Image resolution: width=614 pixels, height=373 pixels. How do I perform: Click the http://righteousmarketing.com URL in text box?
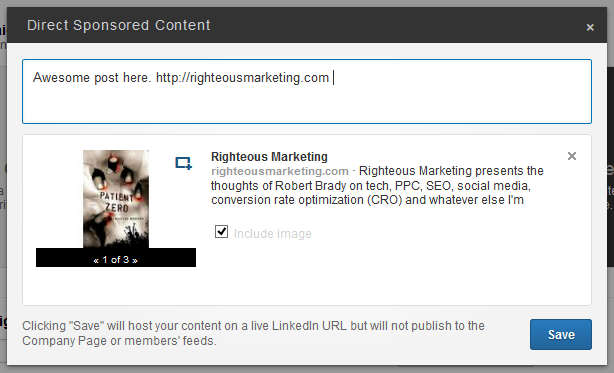[242, 77]
